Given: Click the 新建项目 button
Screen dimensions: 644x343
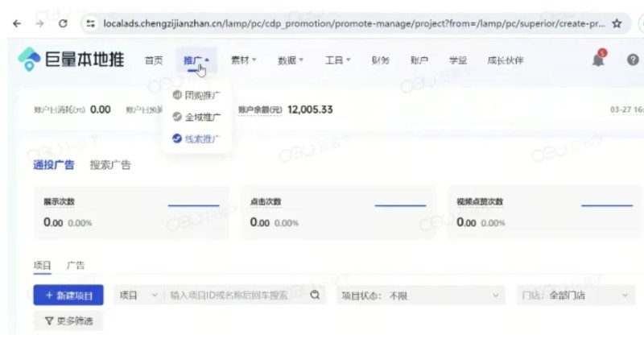Looking at the screenshot, I should (68, 295).
